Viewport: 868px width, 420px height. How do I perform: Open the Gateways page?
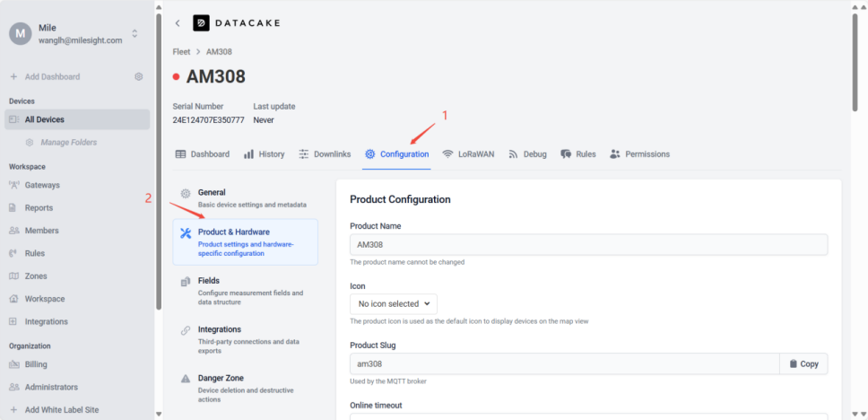(x=42, y=185)
